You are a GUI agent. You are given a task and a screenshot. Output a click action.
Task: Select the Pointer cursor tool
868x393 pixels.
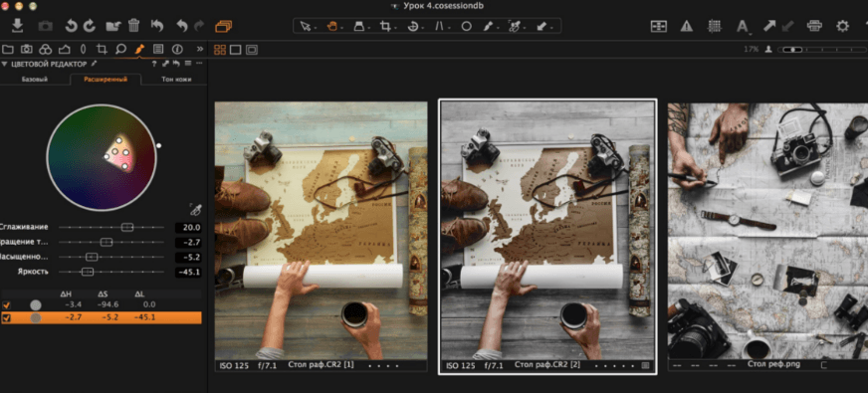305,26
